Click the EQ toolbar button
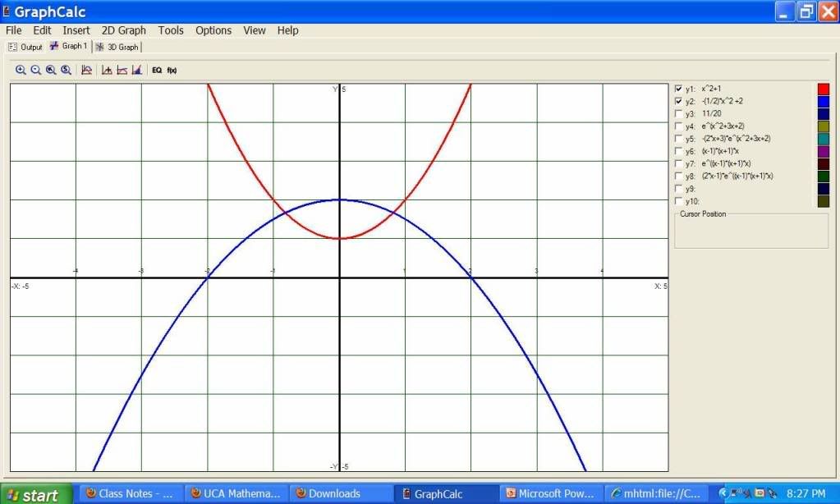Image resolution: width=840 pixels, height=504 pixels. (x=157, y=70)
